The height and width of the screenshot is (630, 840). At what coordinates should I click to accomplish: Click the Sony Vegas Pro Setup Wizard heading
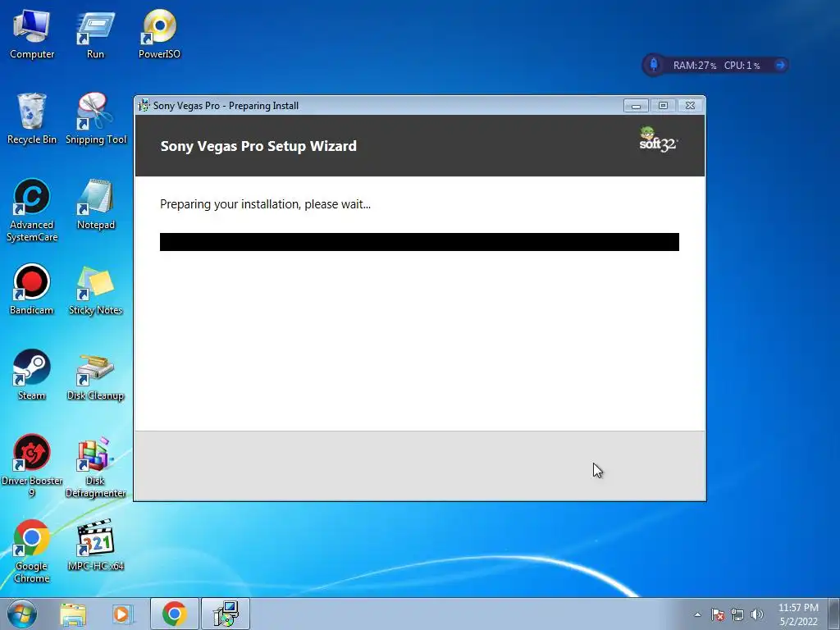[258, 146]
